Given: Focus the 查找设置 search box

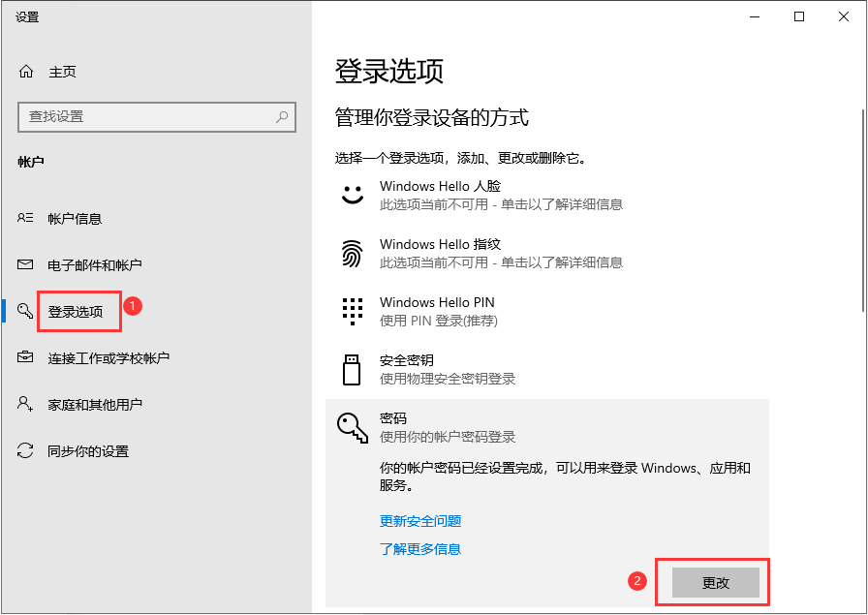Looking at the screenshot, I should [157, 117].
